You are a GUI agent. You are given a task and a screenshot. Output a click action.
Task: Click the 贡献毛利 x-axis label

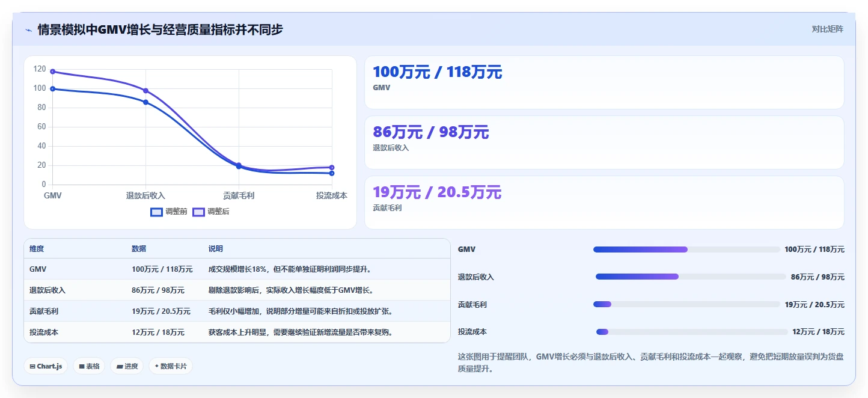click(x=239, y=195)
